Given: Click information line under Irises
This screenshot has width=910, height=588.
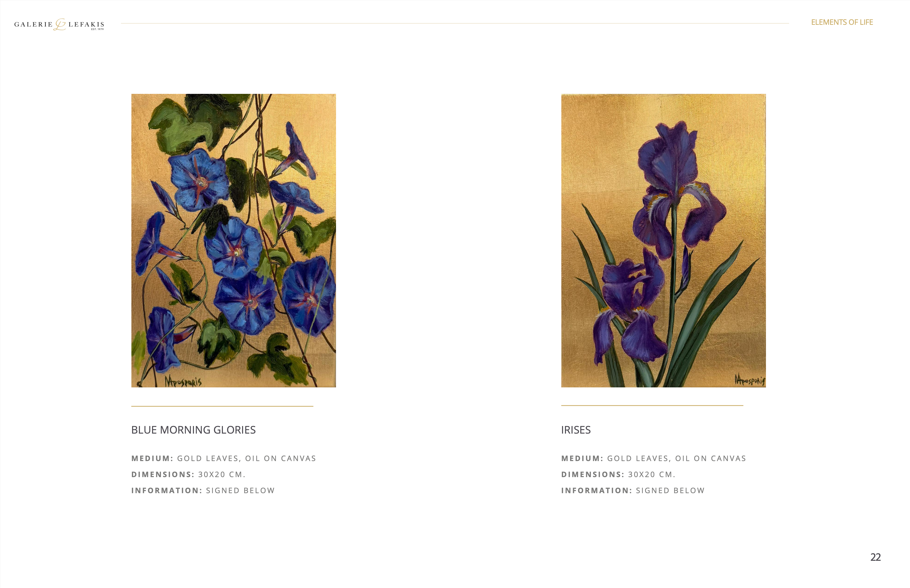Looking at the screenshot, I should [x=633, y=490].
